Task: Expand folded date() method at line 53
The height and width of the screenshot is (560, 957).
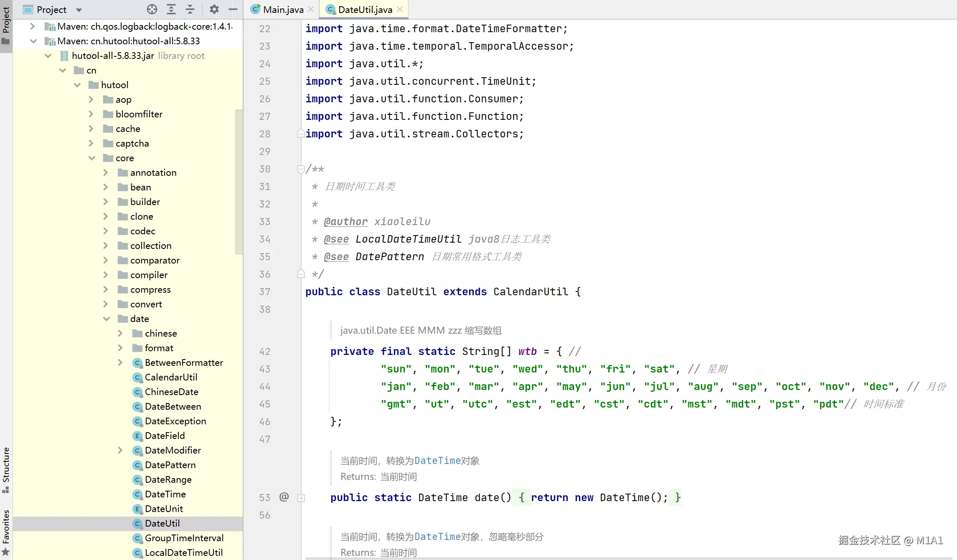Action: click(x=301, y=498)
